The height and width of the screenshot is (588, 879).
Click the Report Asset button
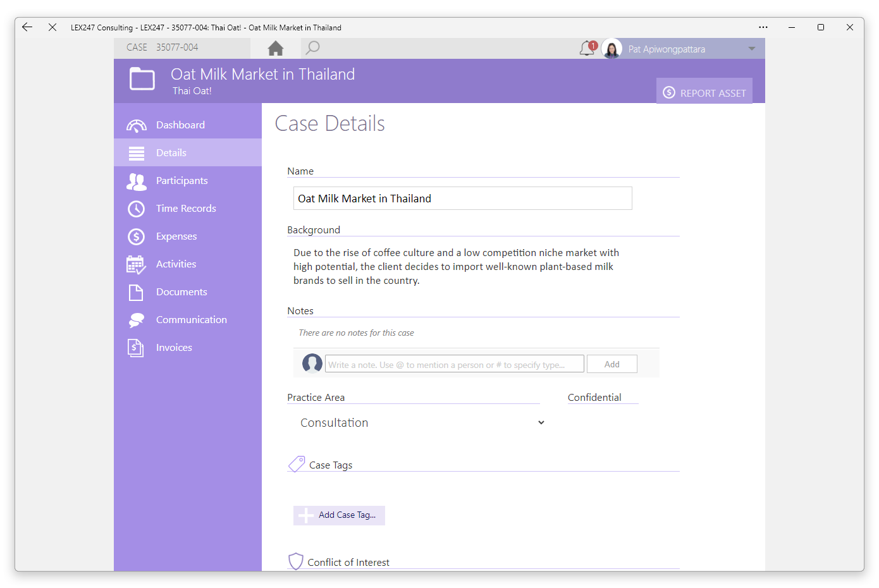click(704, 92)
